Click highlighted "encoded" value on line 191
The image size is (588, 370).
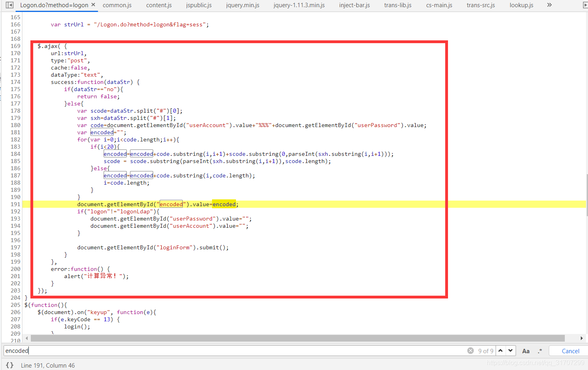point(224,204)
